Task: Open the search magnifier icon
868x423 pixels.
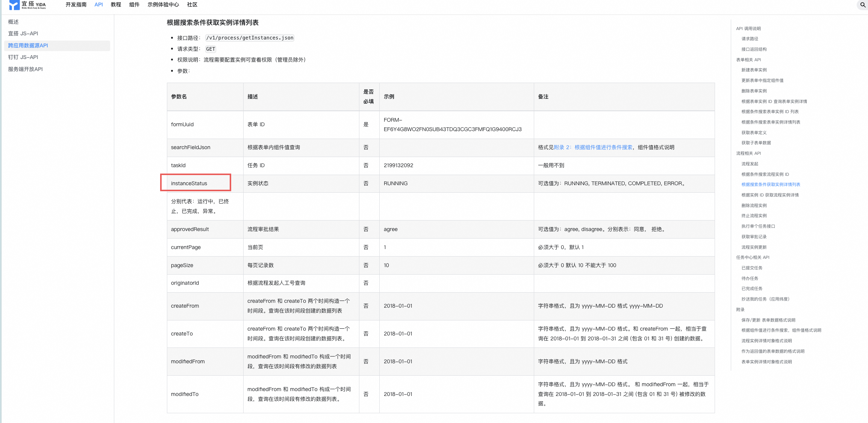Action: click(x=862, y=5)
